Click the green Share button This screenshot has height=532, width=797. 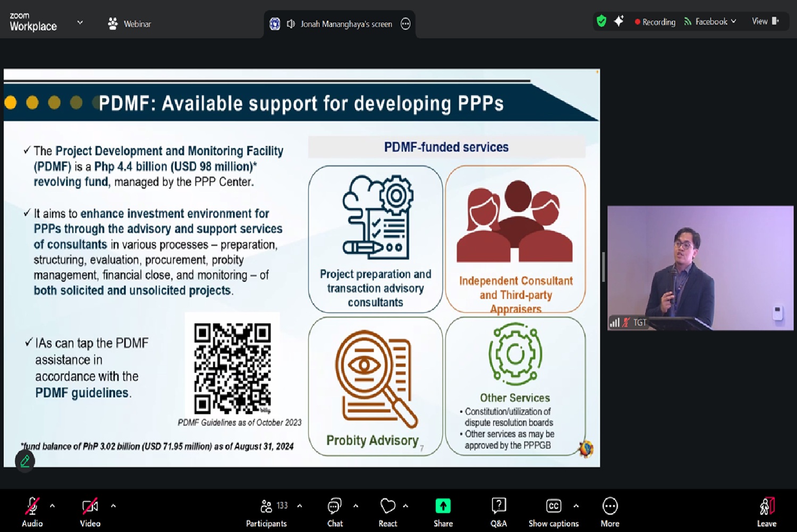(443, 512)
